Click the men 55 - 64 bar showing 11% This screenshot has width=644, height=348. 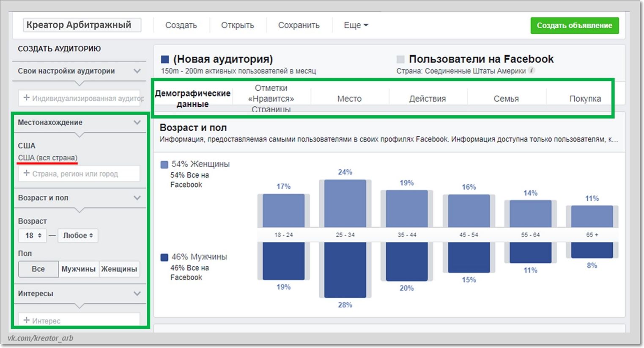pyautogui.click(x=531, y=253)
